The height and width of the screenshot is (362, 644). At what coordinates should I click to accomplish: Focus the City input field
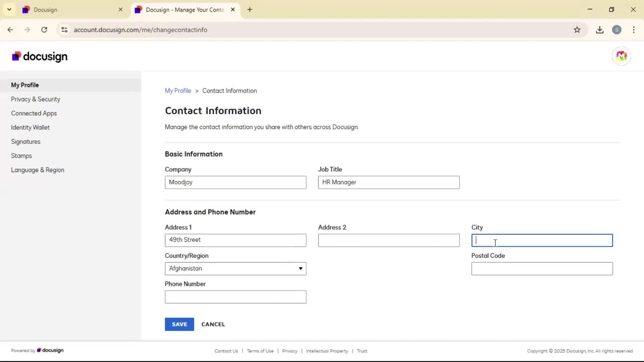pos(542,240)
